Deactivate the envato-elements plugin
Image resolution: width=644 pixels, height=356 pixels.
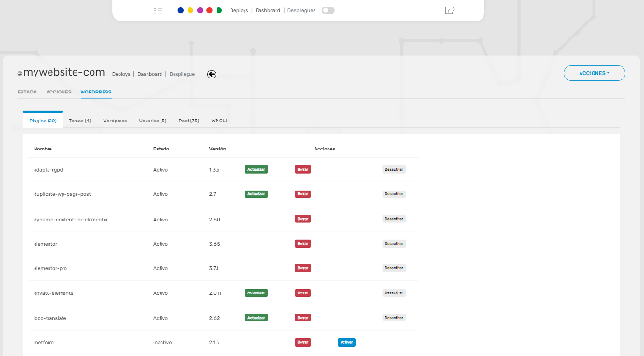coord(394,292)
